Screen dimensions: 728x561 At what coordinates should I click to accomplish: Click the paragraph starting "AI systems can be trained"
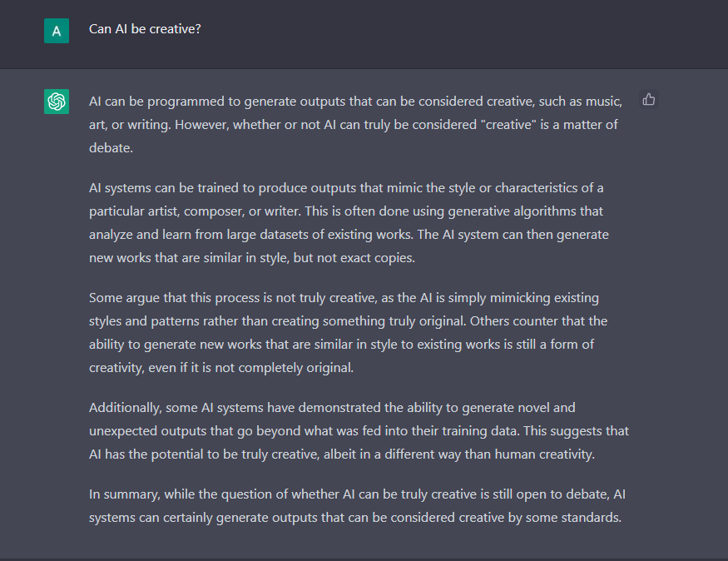[x=349, y=223]
